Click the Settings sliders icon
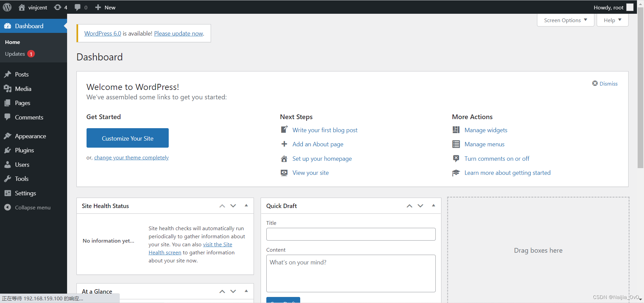The width and height of the screenshot is (644, 303). tap(8, 193)
